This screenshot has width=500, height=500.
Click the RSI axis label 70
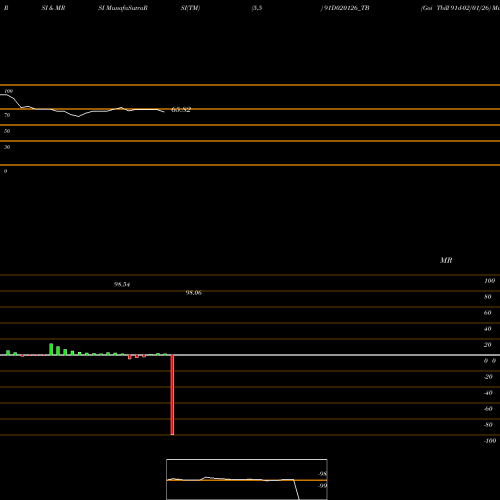(x=7, y=115)
